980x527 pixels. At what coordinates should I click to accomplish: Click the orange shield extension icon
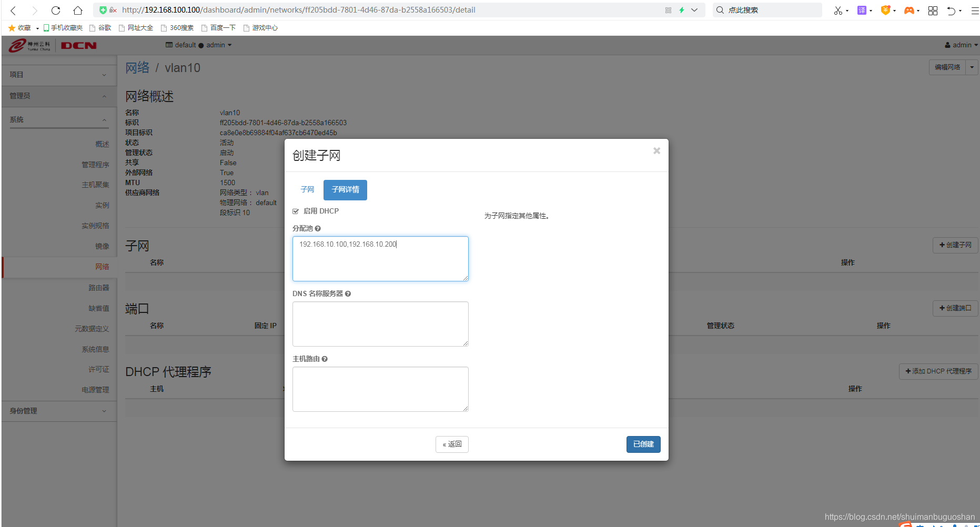885,10
